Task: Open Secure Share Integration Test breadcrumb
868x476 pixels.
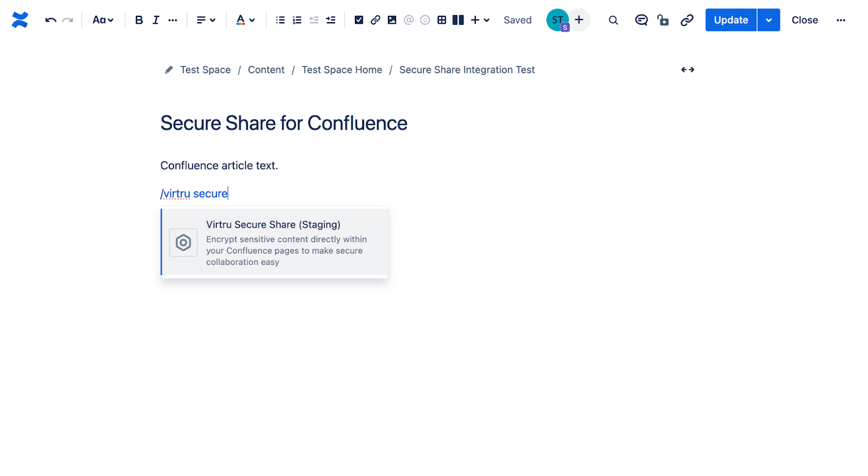Action: click(467, 70)
